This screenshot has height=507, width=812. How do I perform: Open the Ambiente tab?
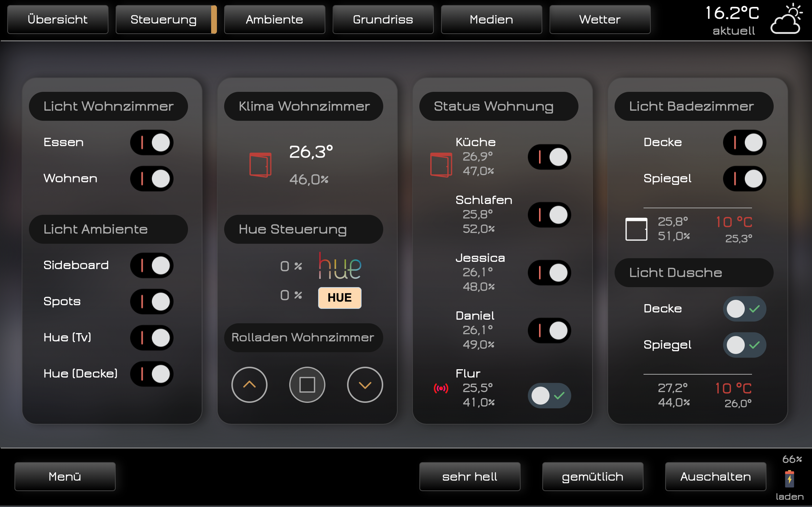(275, 20)
